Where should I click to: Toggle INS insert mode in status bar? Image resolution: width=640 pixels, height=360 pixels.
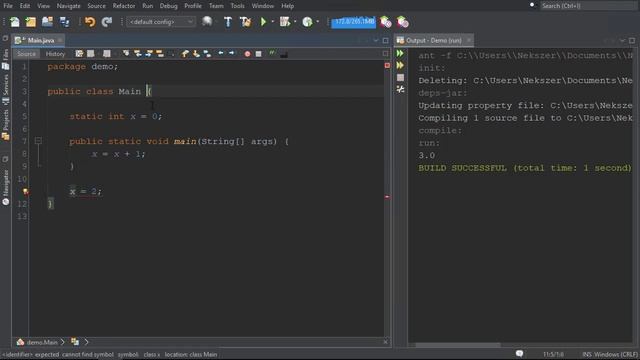(x=587, y=354)
